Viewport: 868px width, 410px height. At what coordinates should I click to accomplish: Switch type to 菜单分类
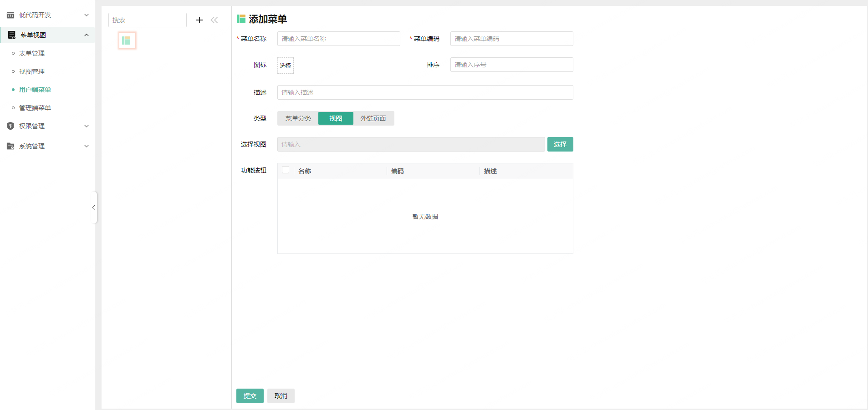click(297, 118)
